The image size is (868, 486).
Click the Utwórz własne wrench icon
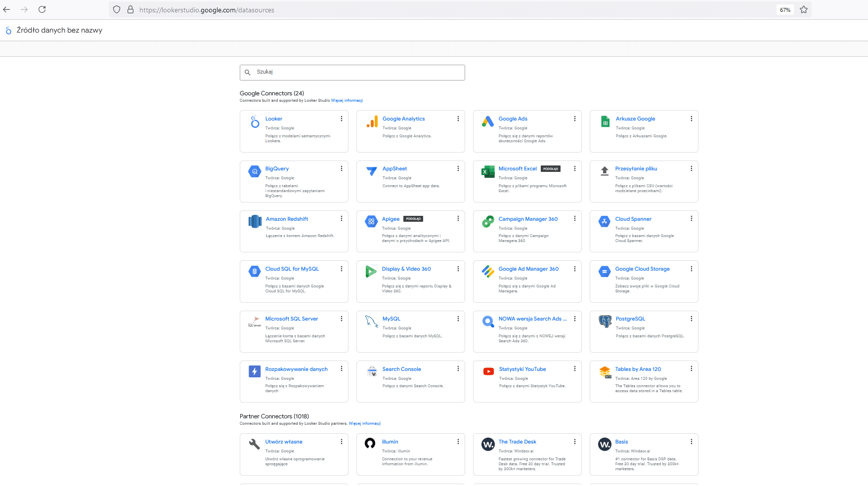[x=255, y=445]
